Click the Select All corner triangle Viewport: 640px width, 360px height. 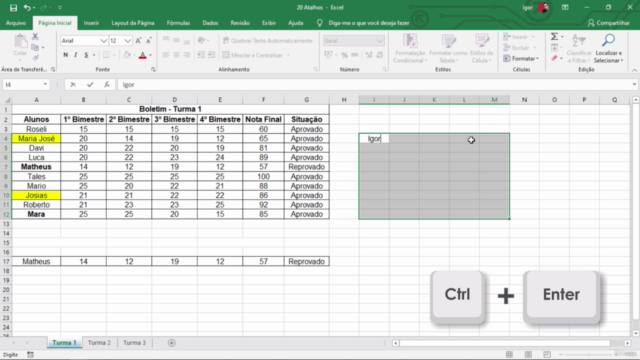tap(7, 100)
